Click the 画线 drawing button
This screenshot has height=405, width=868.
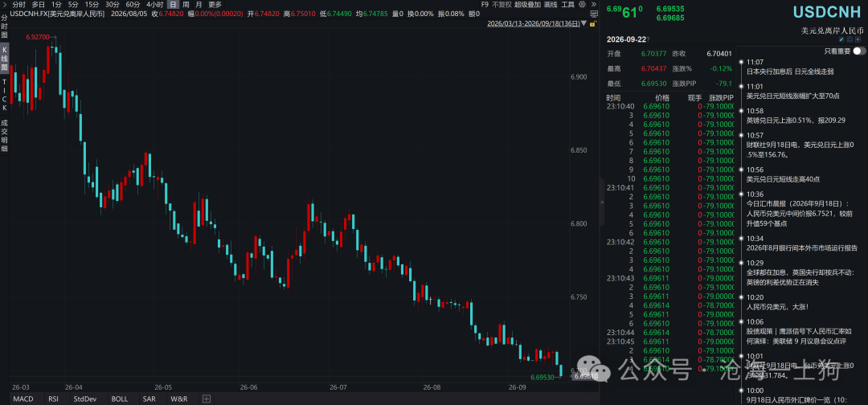pos(551,4)
